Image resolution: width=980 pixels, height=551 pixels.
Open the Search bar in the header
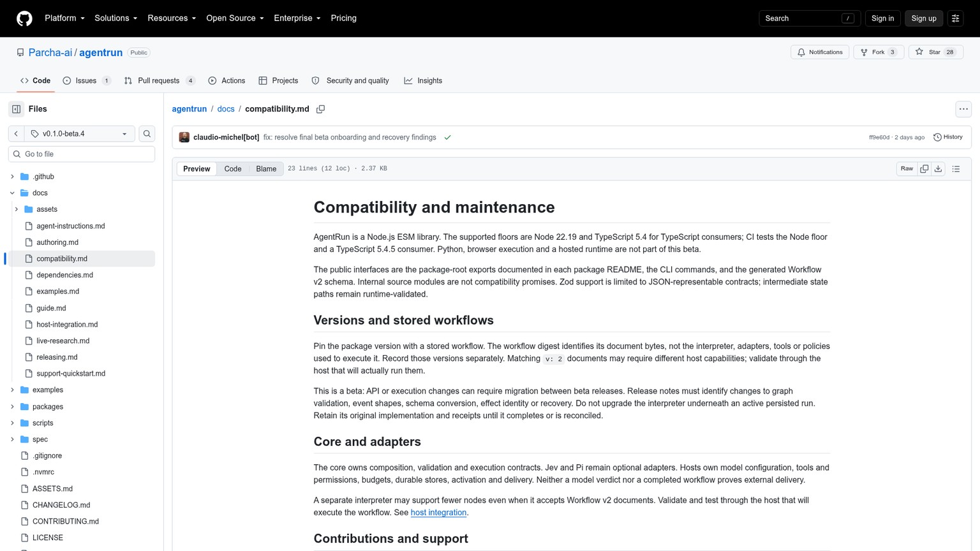point(809,18)
